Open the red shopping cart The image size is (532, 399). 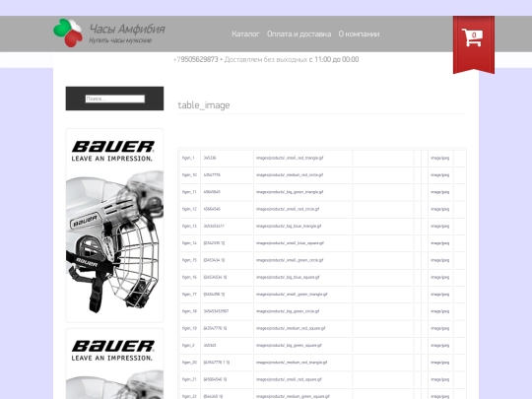click(x=473, y=44)
